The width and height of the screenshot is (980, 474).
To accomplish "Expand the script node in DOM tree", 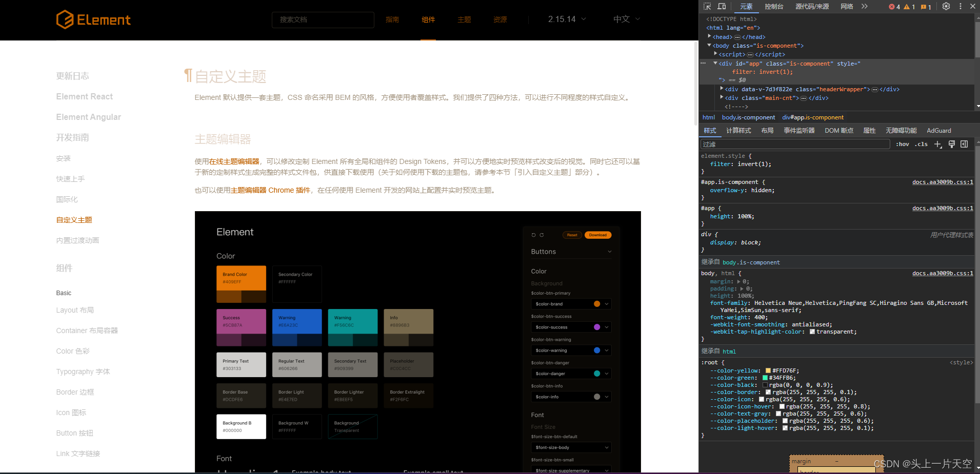I will (x=715, y=54).
